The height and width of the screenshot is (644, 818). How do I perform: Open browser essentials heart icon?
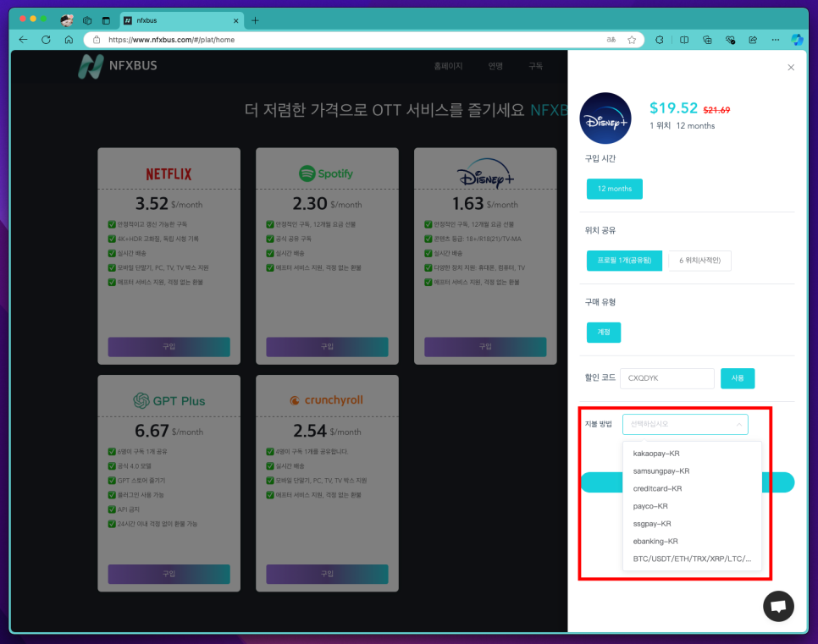(730, 40)
